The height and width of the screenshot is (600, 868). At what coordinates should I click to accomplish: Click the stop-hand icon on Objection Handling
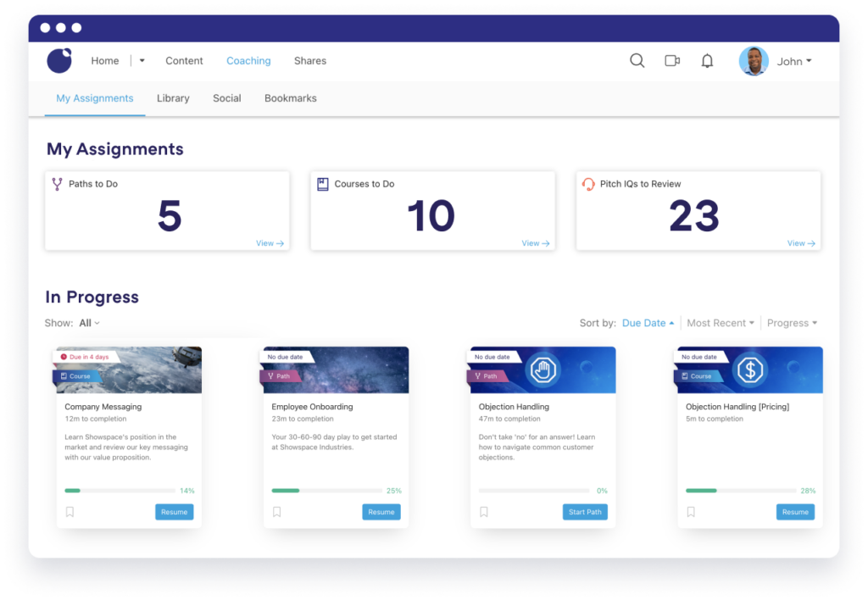click(x=542, y=369)
